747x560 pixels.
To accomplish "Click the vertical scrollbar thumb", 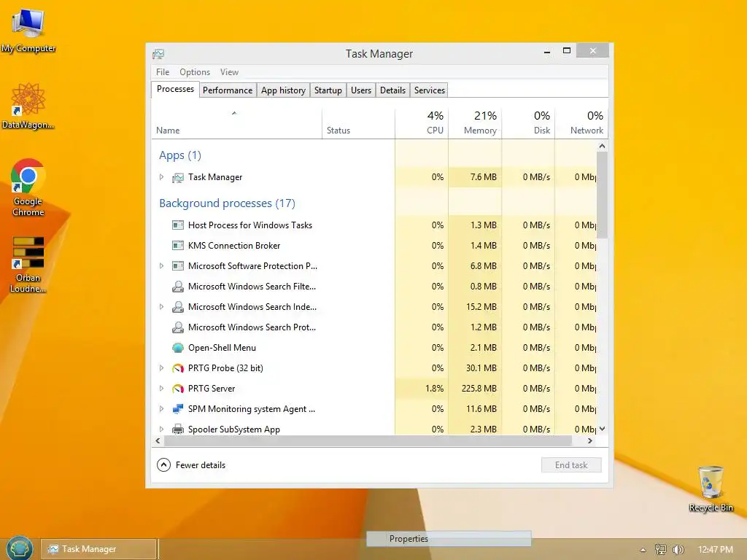I will point(602,195).
